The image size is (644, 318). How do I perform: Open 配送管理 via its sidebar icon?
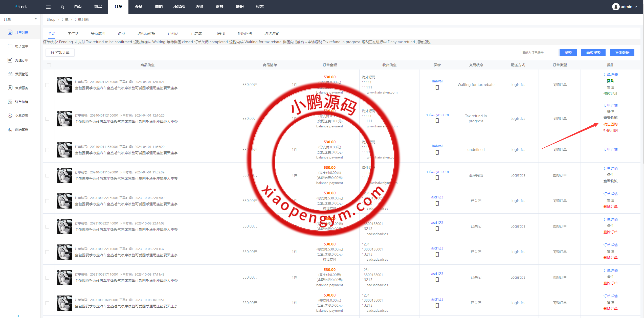click(10, 129)
